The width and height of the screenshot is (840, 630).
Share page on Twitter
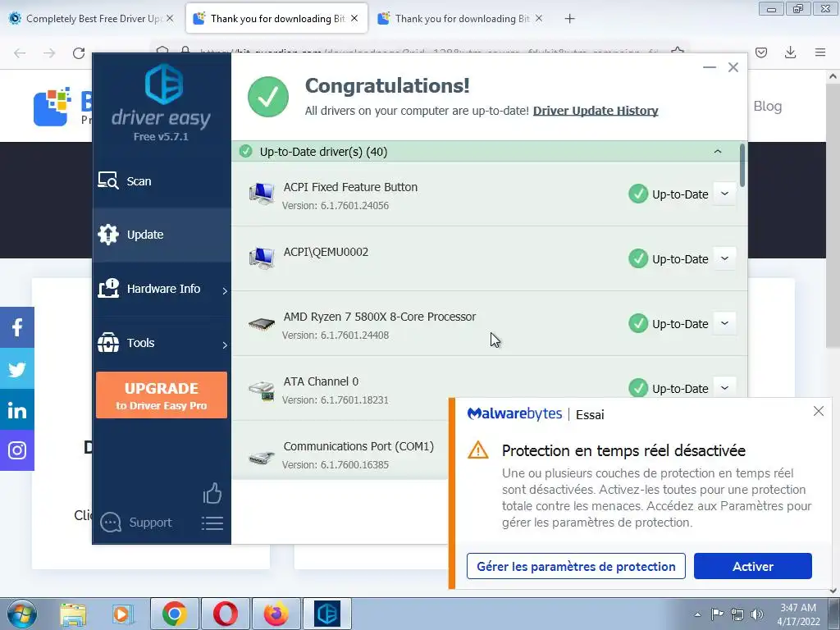coord(17,368)
